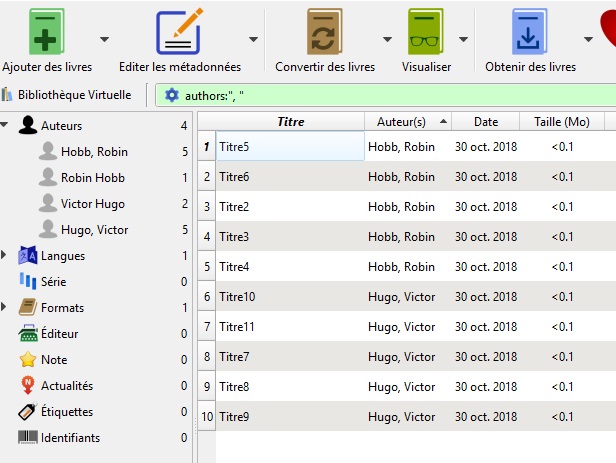616x463 pixels.
Task: Collapse the Auteurs tree node
Action: point(5,126)
